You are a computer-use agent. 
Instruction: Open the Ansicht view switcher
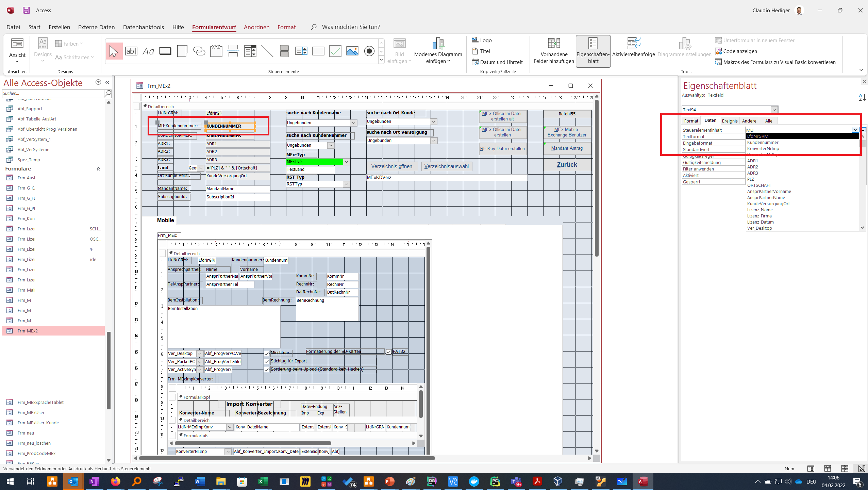(17, 50)
